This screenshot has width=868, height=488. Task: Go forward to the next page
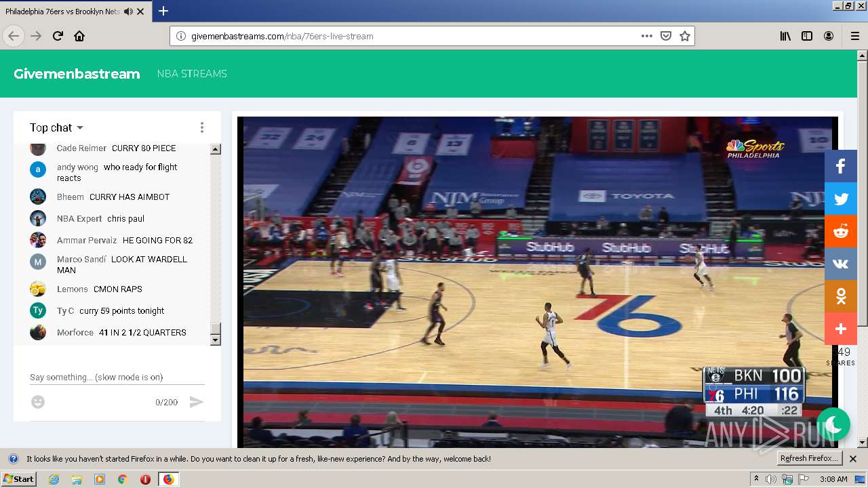tap(36, 36)
